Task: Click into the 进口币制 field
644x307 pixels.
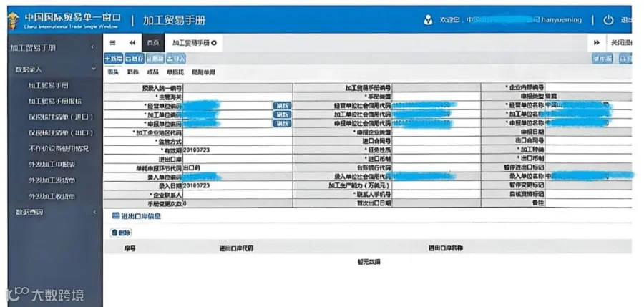Action: click(436, 159)
